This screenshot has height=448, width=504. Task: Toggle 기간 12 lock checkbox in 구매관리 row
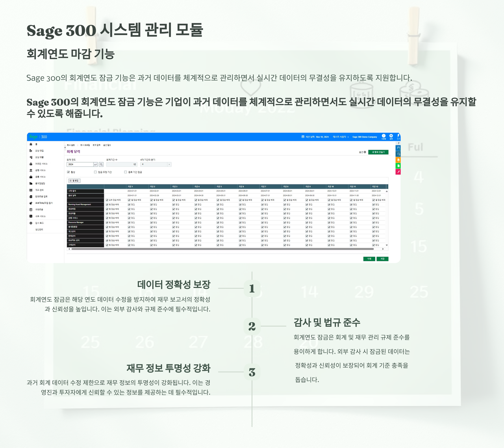tap(374, 245)
